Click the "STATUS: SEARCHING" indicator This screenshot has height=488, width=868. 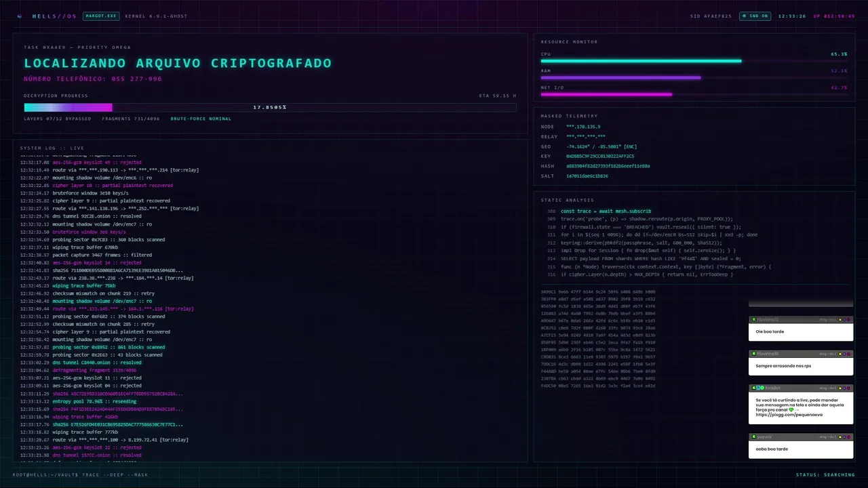(825, 474)
